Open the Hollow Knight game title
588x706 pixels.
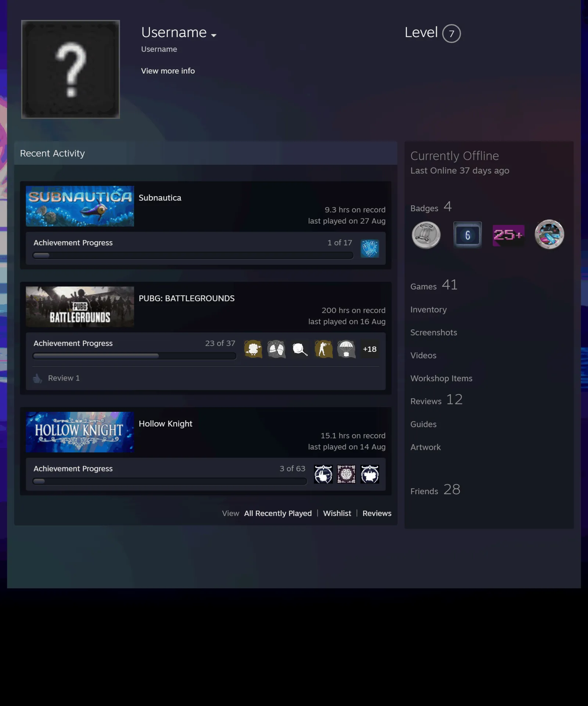(x=165, y=424)
